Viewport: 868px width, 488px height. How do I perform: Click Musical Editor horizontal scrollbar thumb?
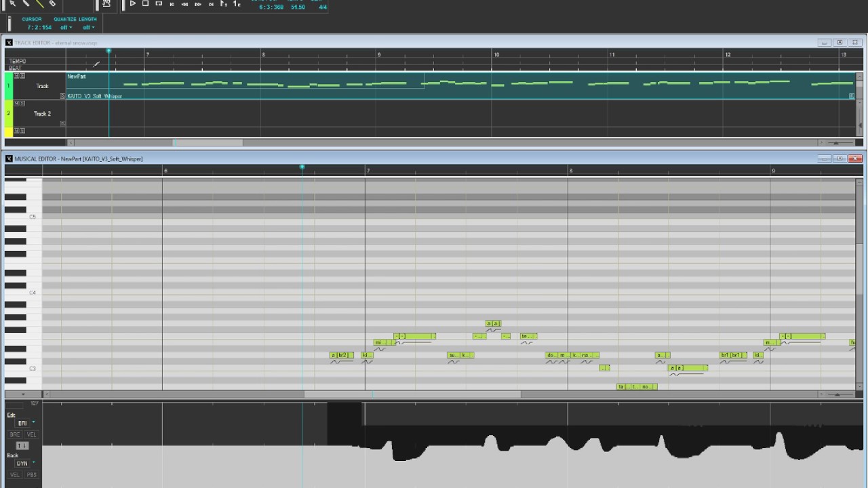click(x=412, y=394)
